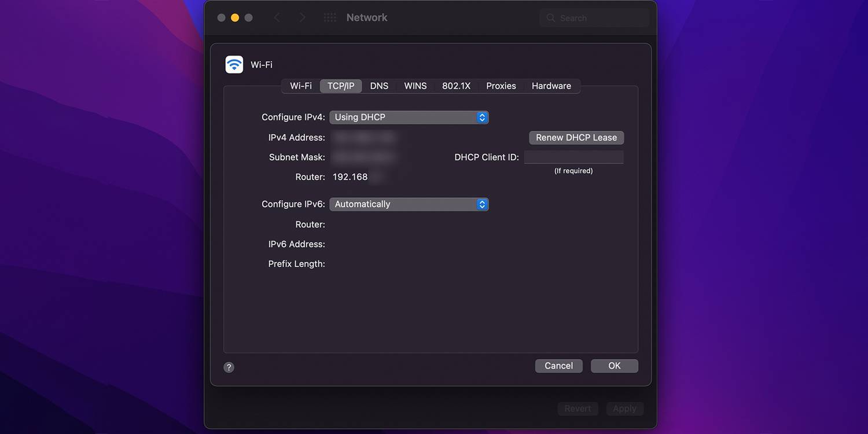Switch to the WINS tab
The height and width of the screenshot is (434, 868).
click(x=415, y=86)
